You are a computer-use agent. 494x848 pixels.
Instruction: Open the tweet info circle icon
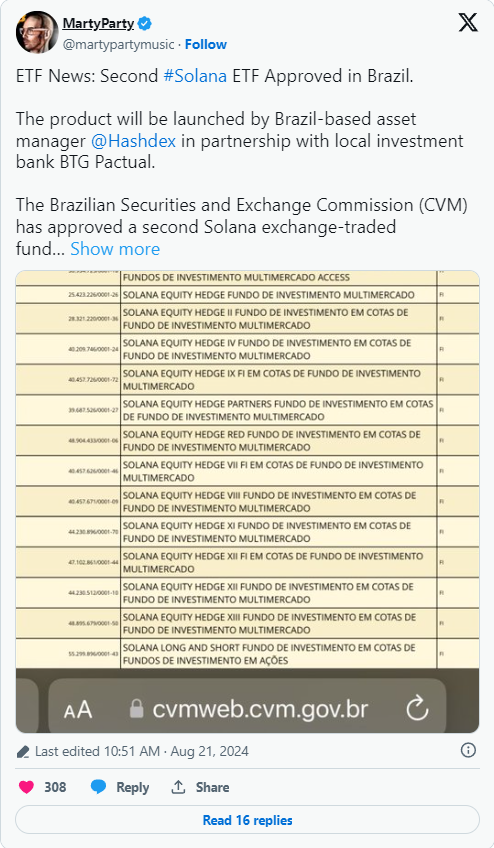click(468, 750)
